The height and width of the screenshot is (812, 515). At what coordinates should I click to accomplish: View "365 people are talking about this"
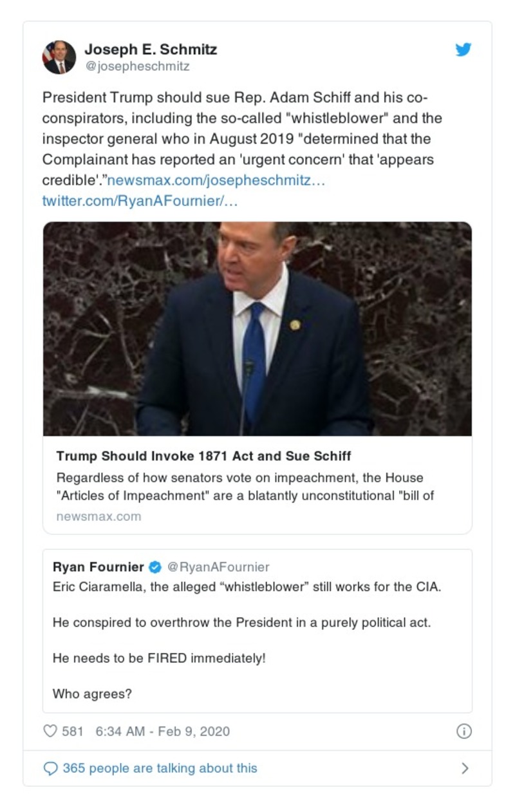(160, 769)
